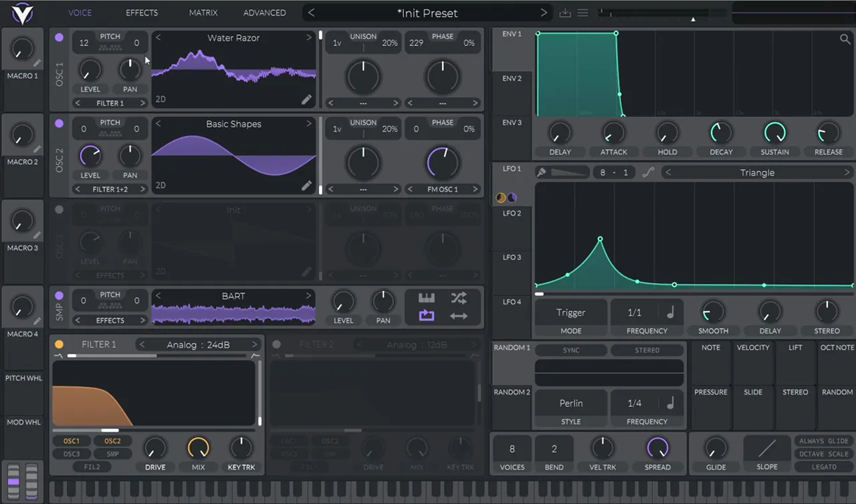This screenshot has width=856, height=504.
Task: Switch to the EFFECTS tab
Action: 142,13
